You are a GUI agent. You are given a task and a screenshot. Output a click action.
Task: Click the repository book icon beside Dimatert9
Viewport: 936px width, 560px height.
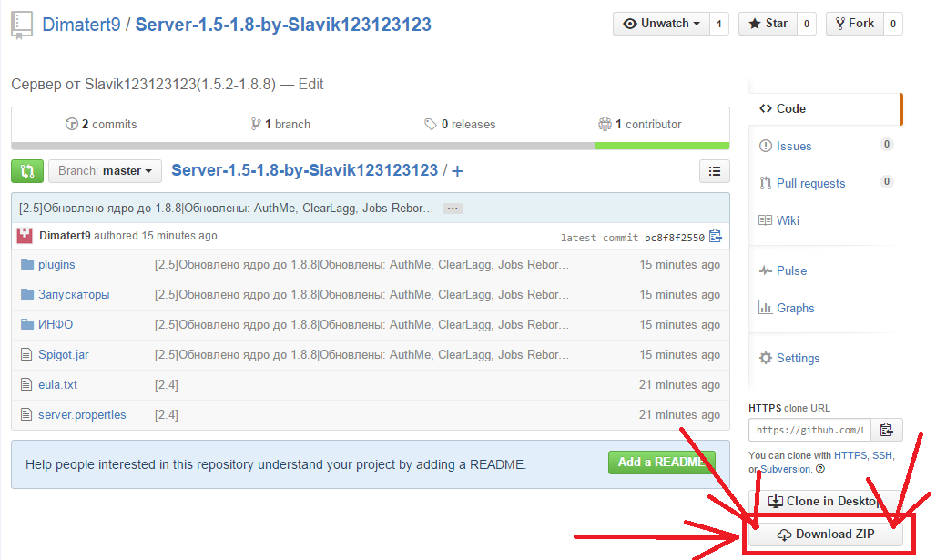(22, 25)
